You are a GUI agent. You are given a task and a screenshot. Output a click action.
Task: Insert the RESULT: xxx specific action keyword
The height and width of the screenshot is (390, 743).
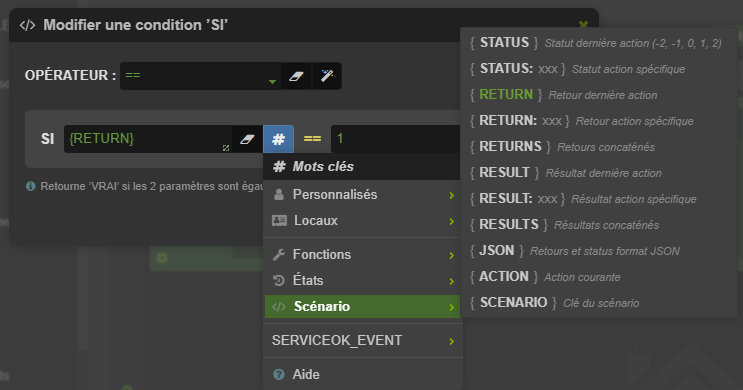click(599, 199)
